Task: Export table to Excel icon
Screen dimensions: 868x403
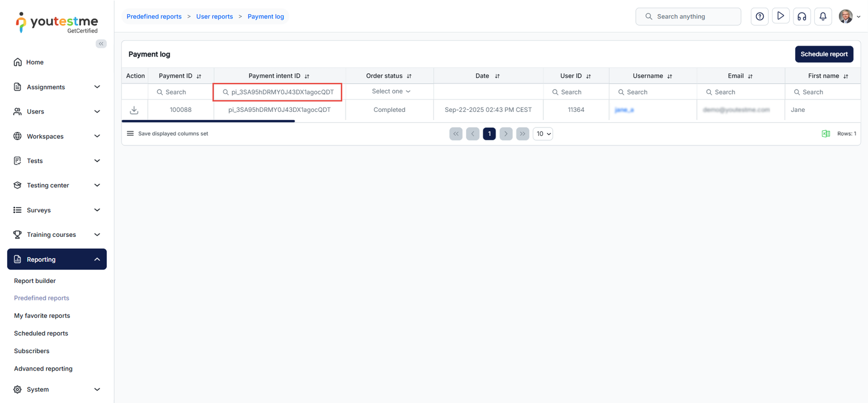Action: click(825, 134)
